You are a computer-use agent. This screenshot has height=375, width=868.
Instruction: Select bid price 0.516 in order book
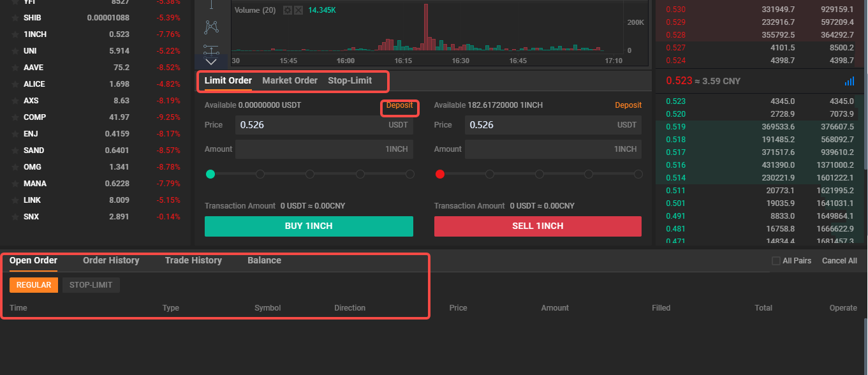tap(675, 165)
